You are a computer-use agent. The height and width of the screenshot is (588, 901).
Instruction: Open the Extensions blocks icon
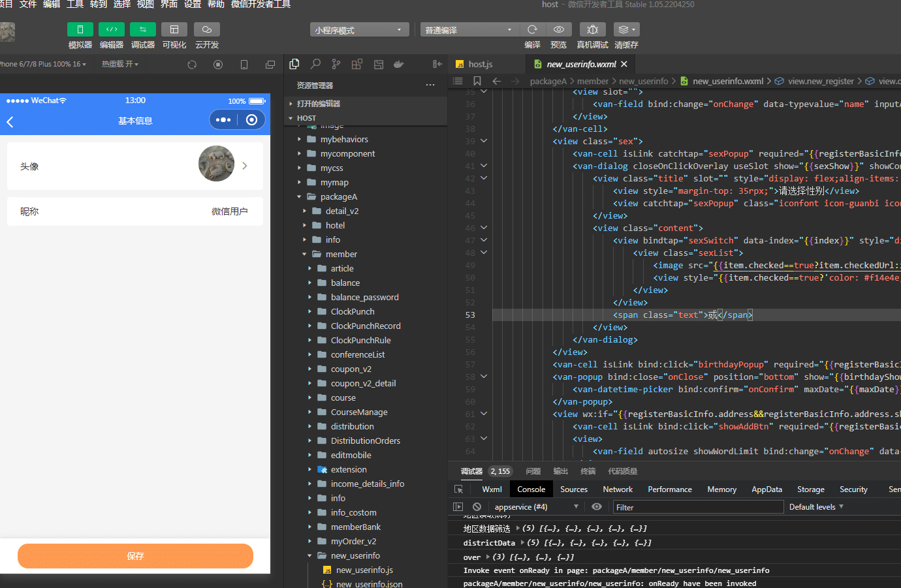tap(356, 64)
